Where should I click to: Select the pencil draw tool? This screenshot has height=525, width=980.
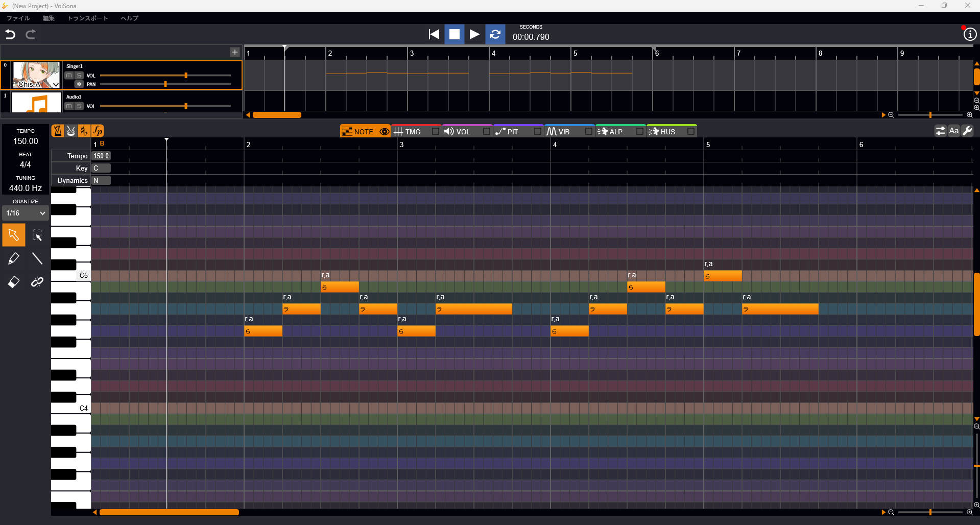pyautogui.click(x=14, y=258)
